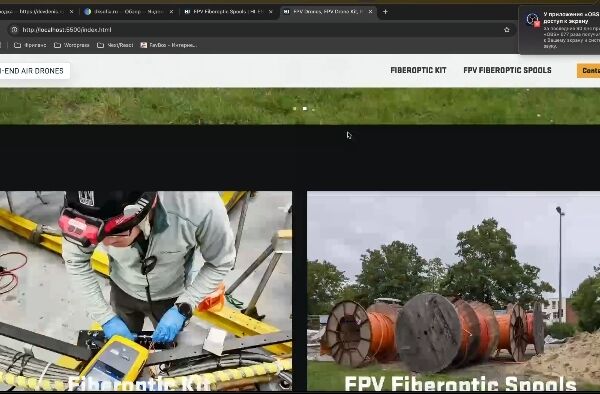This screenshot has width=600, height=394.
Task: Open FPV FIBEROPTIC SPOOLS navigation link
Action: point(507,70)
